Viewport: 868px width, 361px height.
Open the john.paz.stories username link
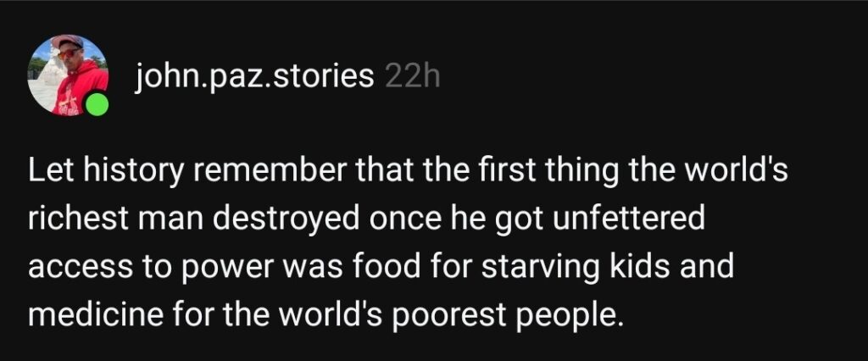pos(254,78)
